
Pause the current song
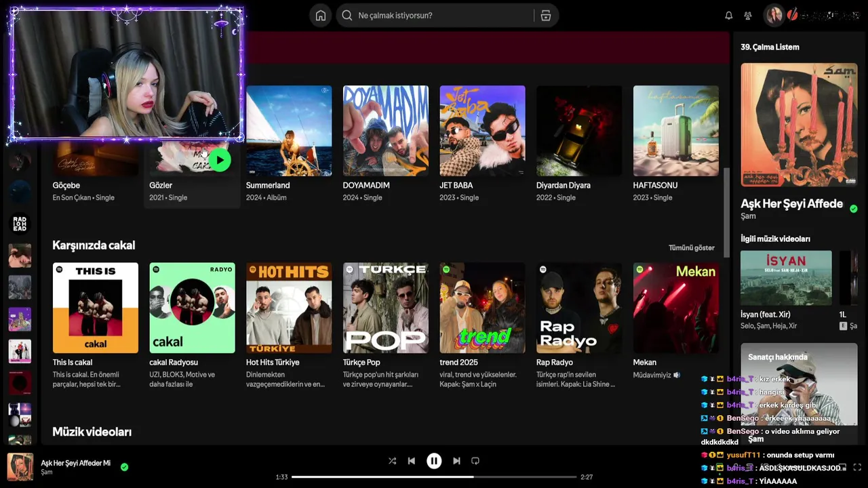pos(434,461)
